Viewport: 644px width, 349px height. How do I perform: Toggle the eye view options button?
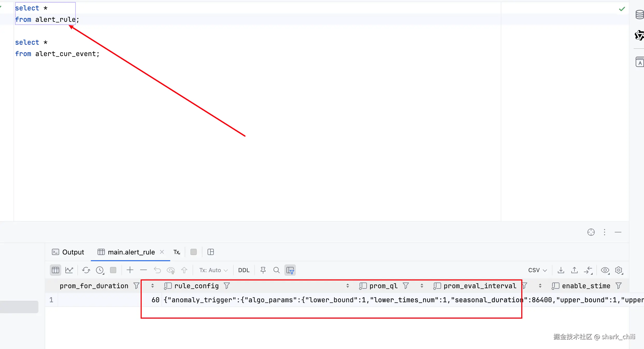605,270
